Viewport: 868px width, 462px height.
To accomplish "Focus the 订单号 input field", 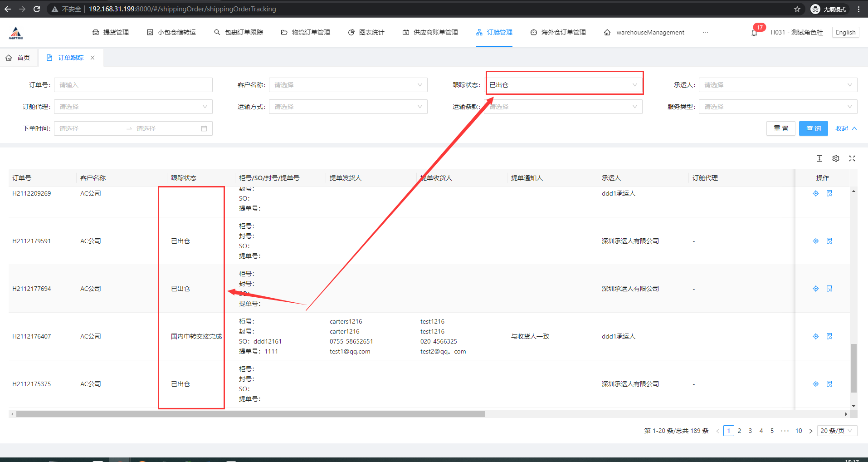I will click(133, 85).
